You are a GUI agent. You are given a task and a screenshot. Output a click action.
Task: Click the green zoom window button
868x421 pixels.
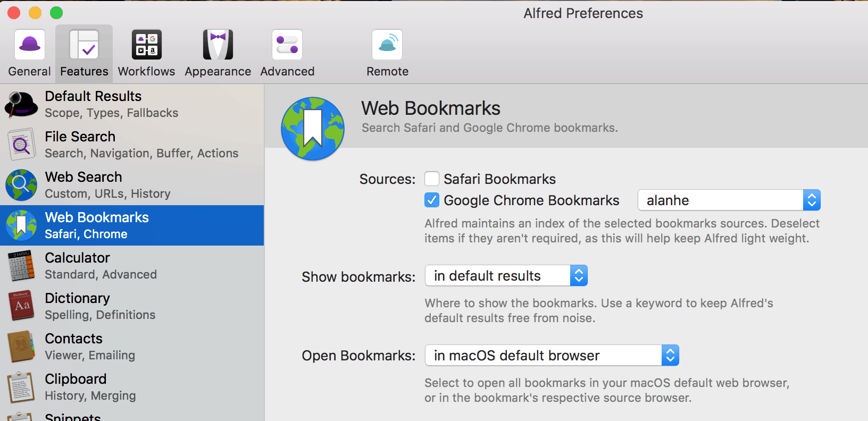coord(56,13)
